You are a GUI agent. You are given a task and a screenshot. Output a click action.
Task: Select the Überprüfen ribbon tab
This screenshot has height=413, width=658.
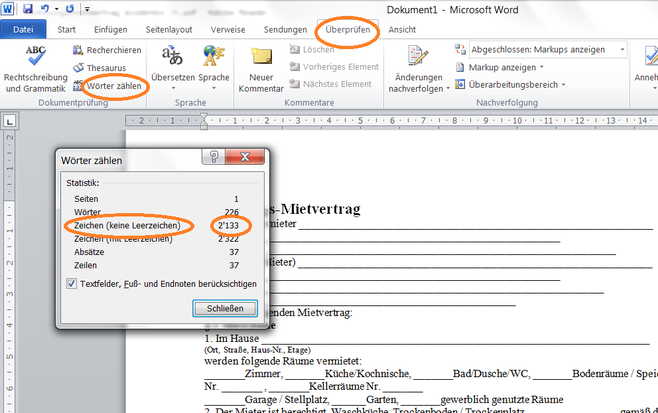348,29
